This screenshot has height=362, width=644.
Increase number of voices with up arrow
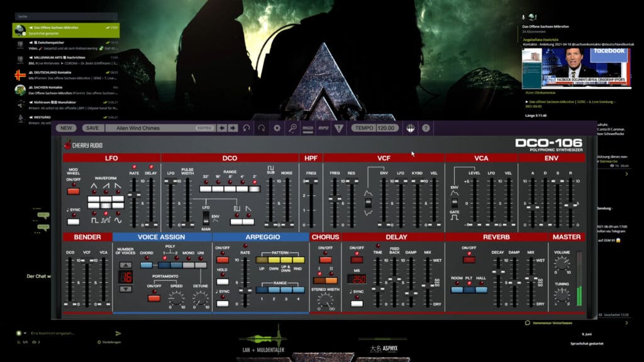coord(126,265)
